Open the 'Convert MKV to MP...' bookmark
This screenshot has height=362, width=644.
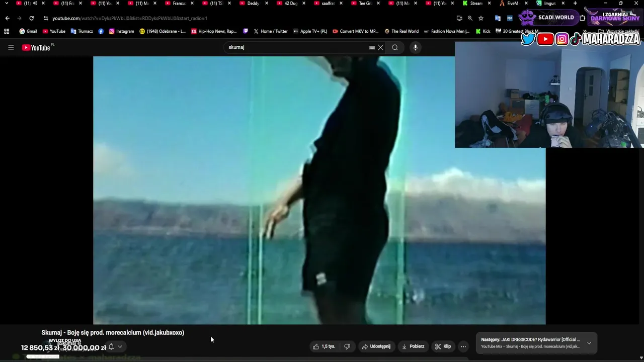(355, 31)
